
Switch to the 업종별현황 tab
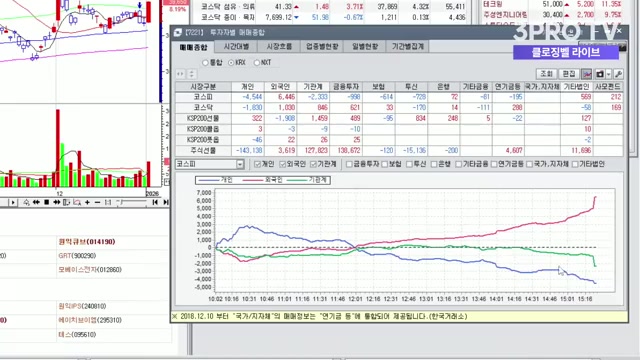tap(322, 46)
